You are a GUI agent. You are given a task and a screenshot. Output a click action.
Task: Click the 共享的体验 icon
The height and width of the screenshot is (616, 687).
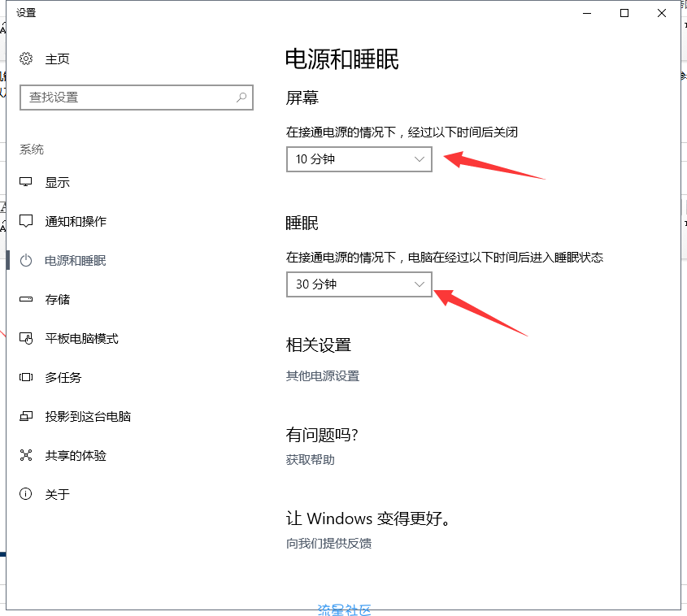26,455
